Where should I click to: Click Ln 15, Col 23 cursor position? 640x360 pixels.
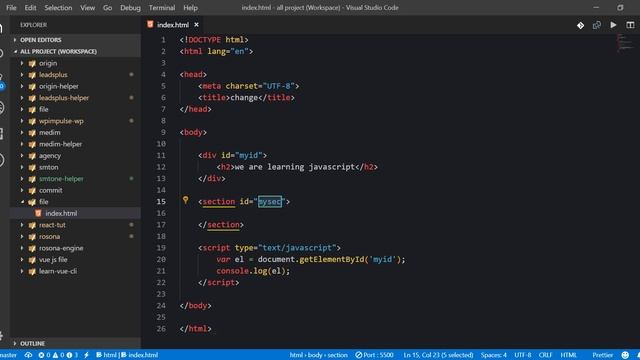438,355
